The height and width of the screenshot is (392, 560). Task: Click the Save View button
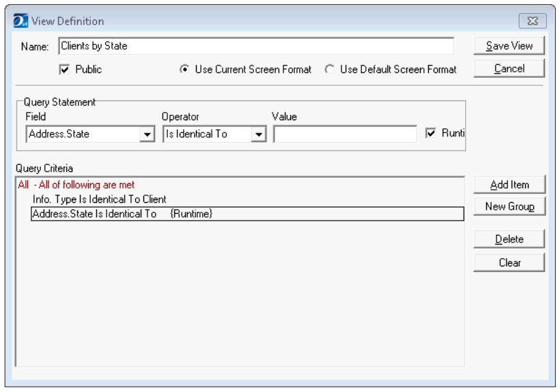coord(509,46)
